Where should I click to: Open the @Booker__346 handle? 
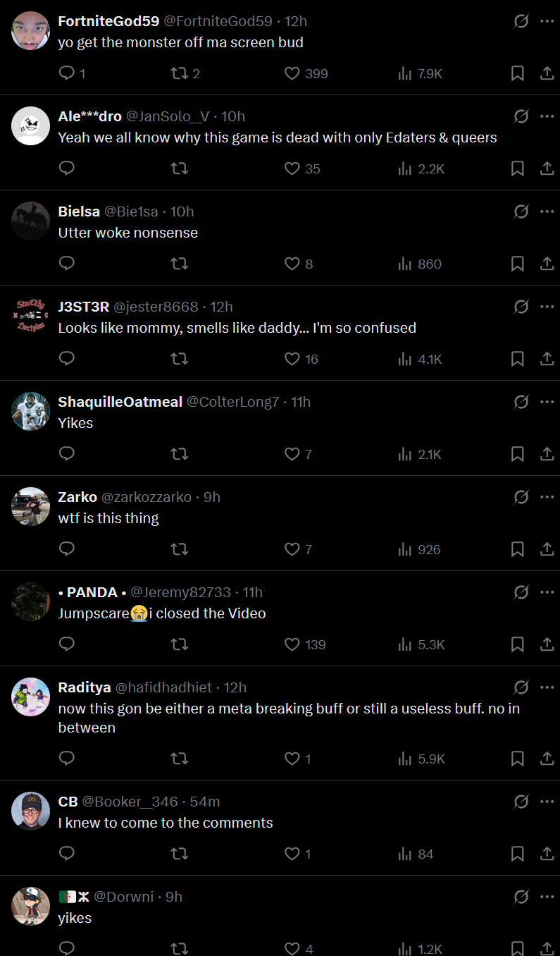pos(130,802)
